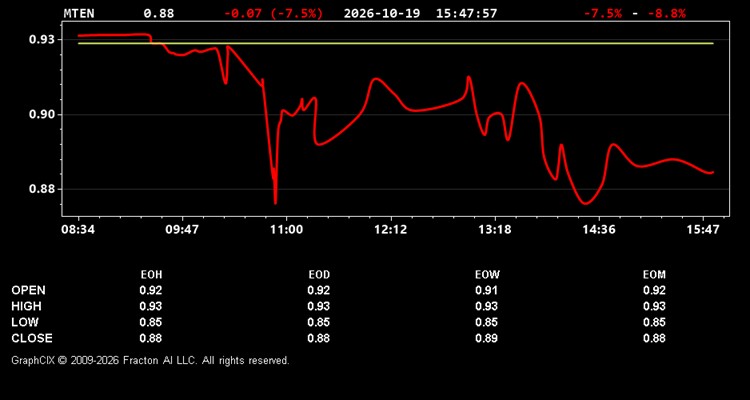The width and height of the screenshot is (750, 400).
Task: Click the date 2026-10-19
Action: [382, 13]
